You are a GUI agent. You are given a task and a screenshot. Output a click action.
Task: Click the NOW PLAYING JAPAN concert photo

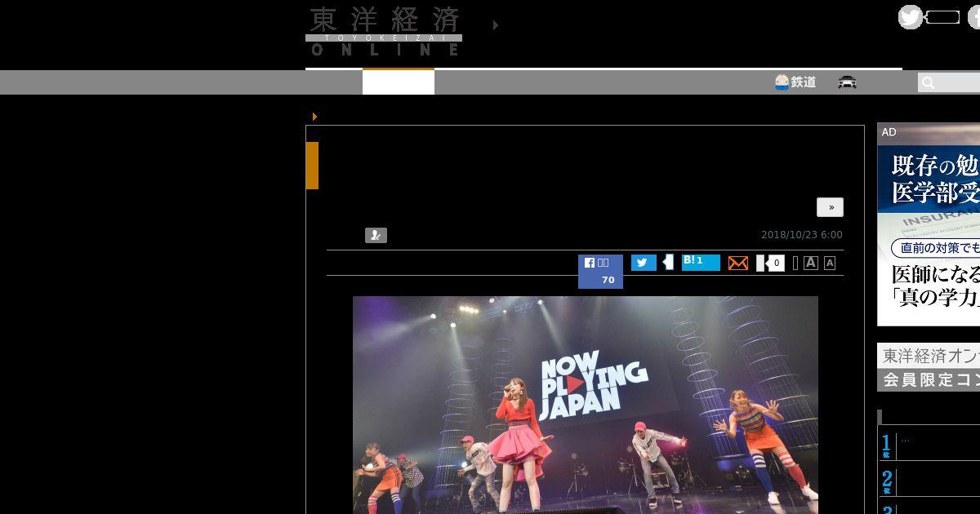(x=585, y=404)
